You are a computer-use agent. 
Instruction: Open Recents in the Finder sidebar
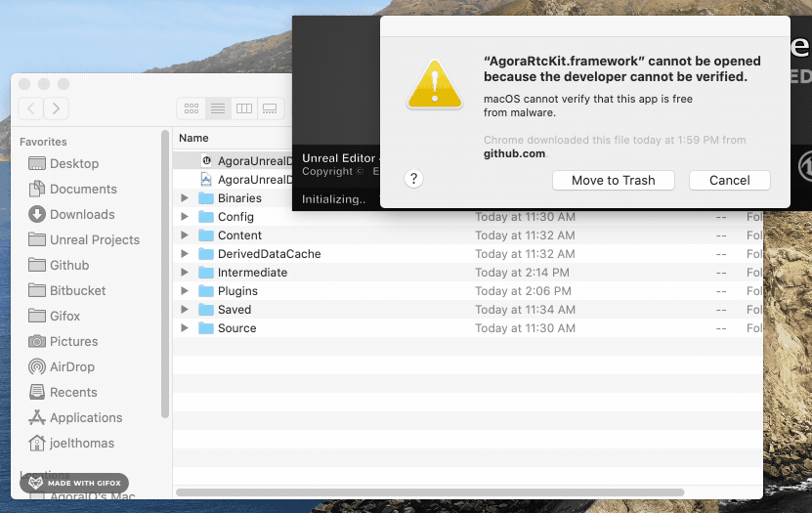click(63, 392)
